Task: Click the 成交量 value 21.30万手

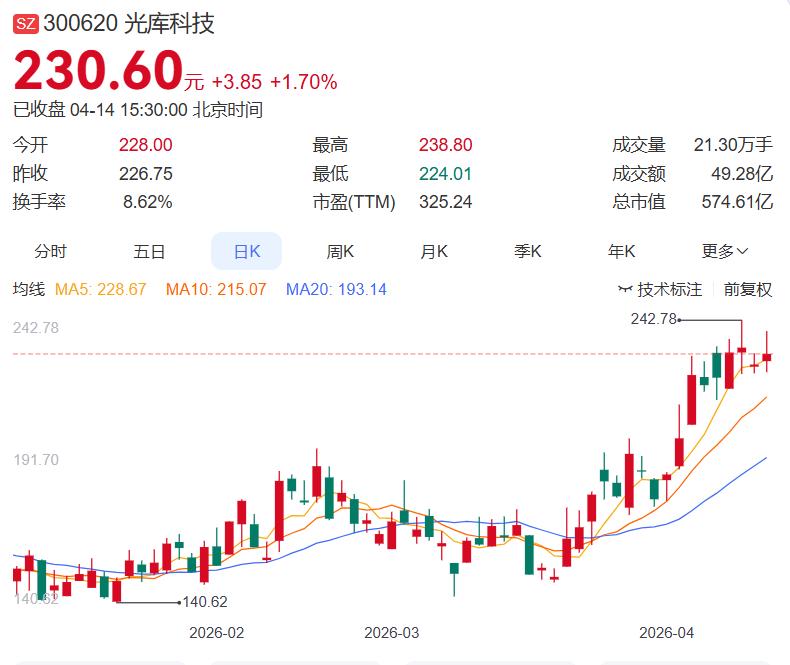Action: [733, 145]
